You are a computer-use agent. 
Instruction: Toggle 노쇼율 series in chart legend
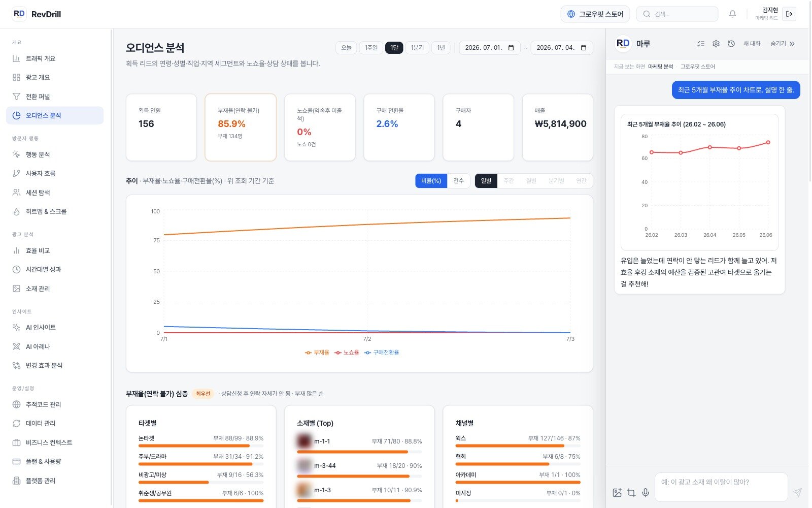347,353
